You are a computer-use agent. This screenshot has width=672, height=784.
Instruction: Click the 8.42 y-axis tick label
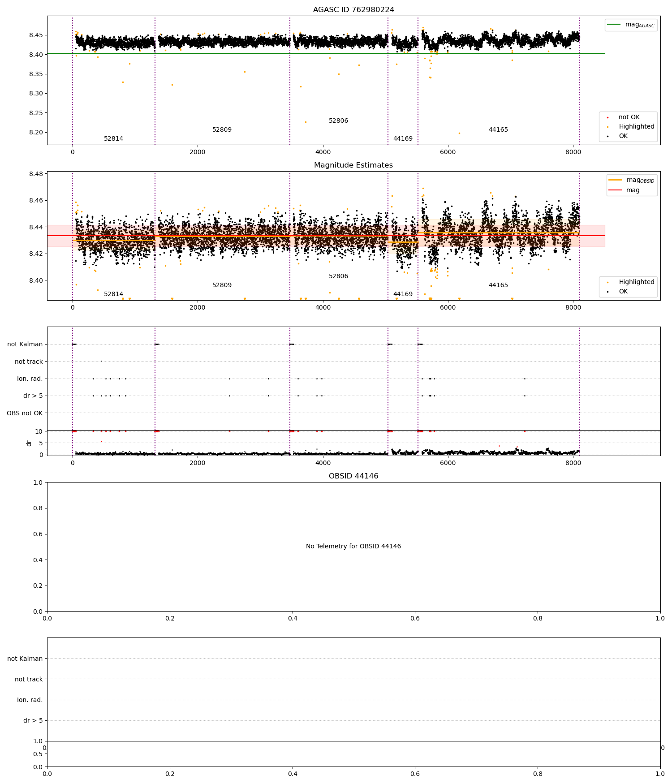[x=36, y=254]
